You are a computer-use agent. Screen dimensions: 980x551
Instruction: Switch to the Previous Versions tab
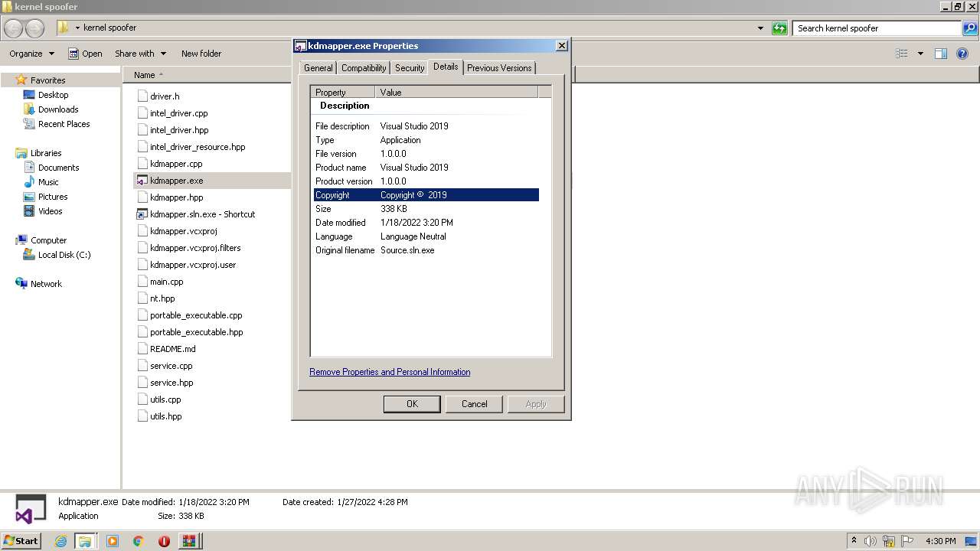(x=499, y=68)
